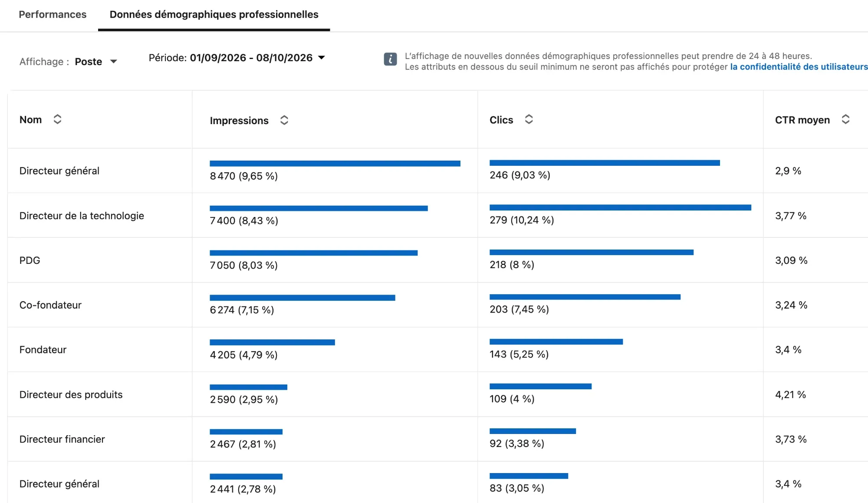This screenshot has width=868, height=503.
Task: Click the Directeur de la technologie clicks bar
Action: coord(620,208)
